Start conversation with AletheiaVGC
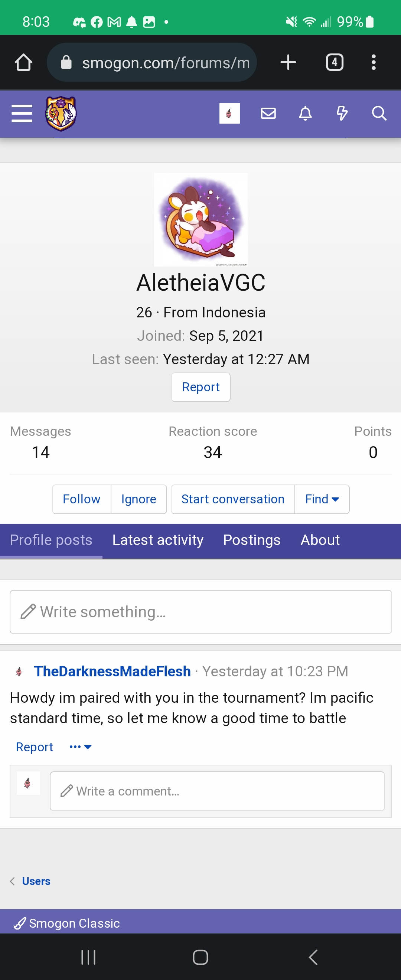Viewport: 401px width, 980px height. tap(233, 499)
